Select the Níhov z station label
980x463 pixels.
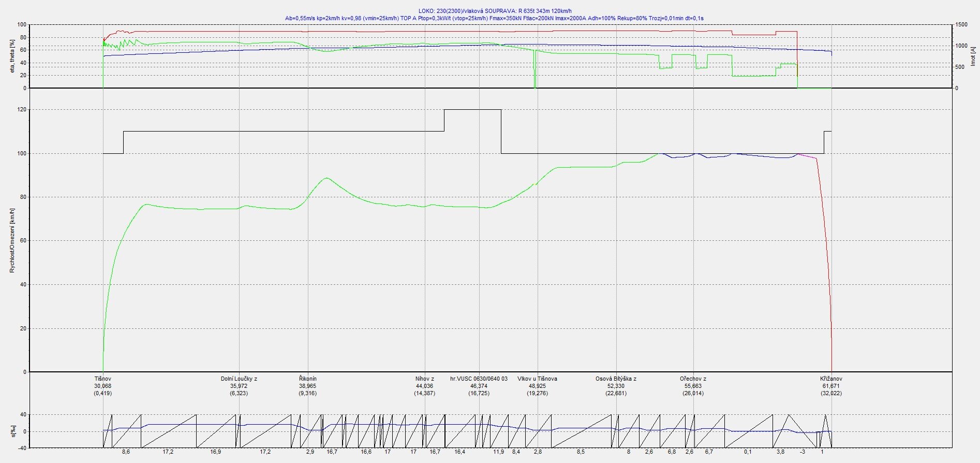pos(424,379)
